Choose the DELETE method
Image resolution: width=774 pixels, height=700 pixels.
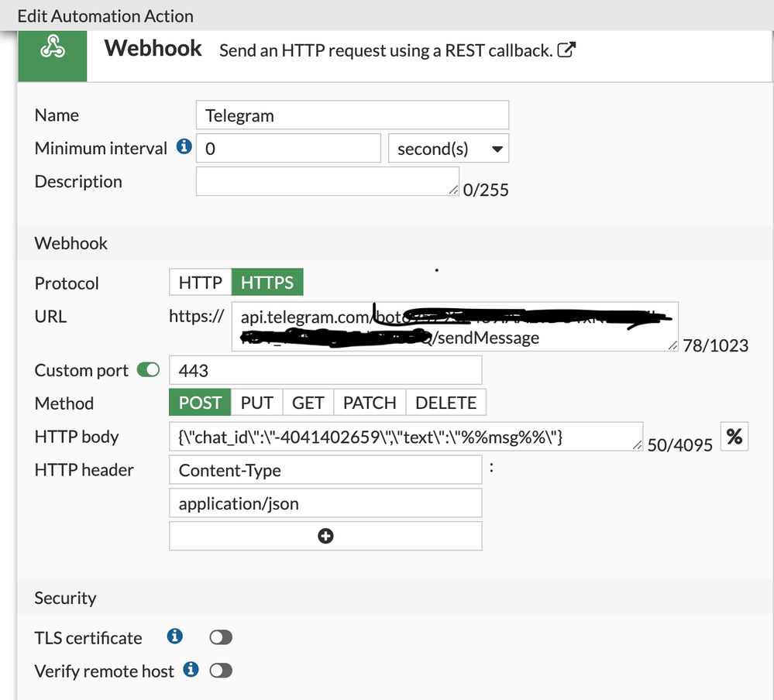[x=446, y=403]
